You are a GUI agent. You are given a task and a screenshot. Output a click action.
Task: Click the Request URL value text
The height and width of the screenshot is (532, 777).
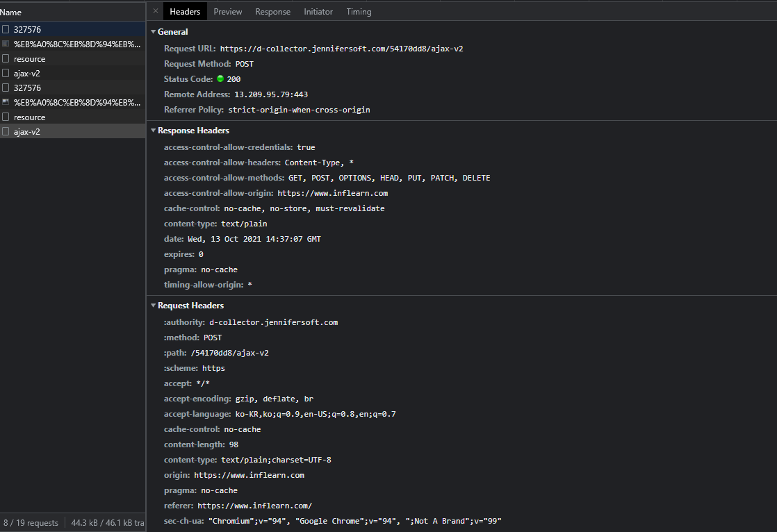(341, 49)
